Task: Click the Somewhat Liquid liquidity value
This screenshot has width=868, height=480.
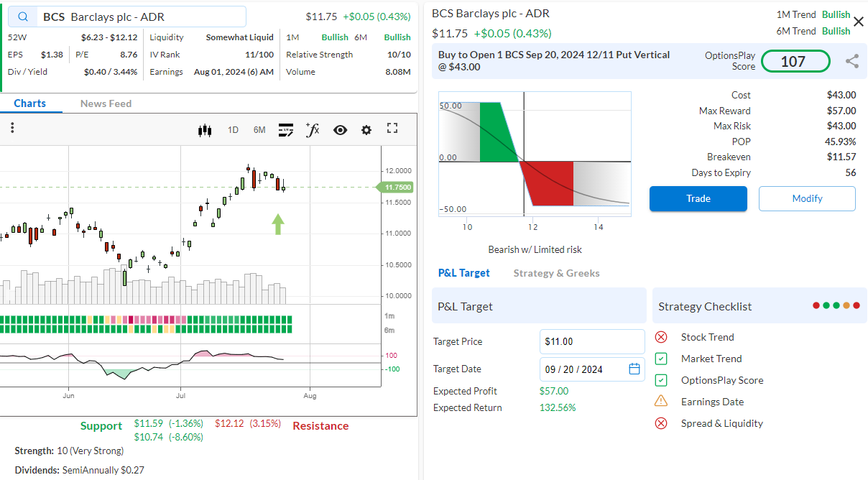Action: click(239, 37)
